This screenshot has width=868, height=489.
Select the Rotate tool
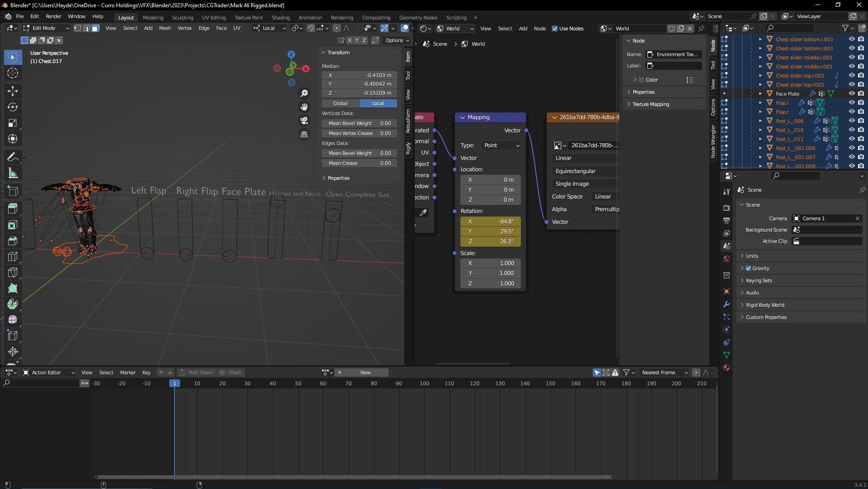[x=13, y=107]
